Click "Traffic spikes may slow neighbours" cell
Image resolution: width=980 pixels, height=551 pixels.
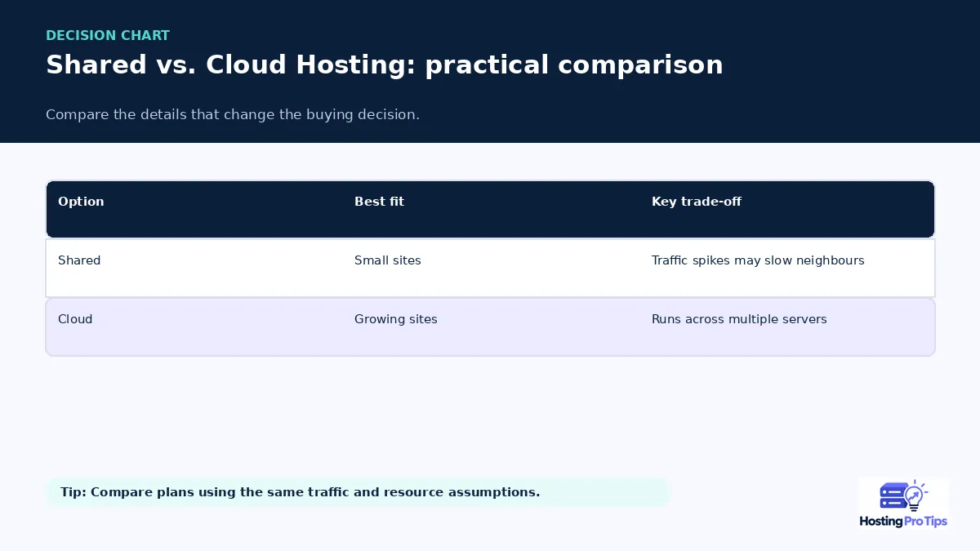(758, 260)
